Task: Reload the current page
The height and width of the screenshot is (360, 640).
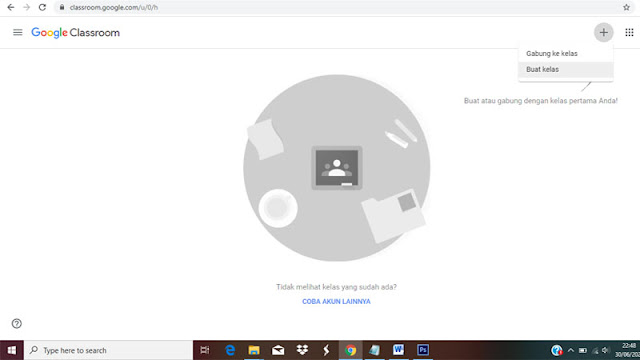Action: click(x=42, y=7)
